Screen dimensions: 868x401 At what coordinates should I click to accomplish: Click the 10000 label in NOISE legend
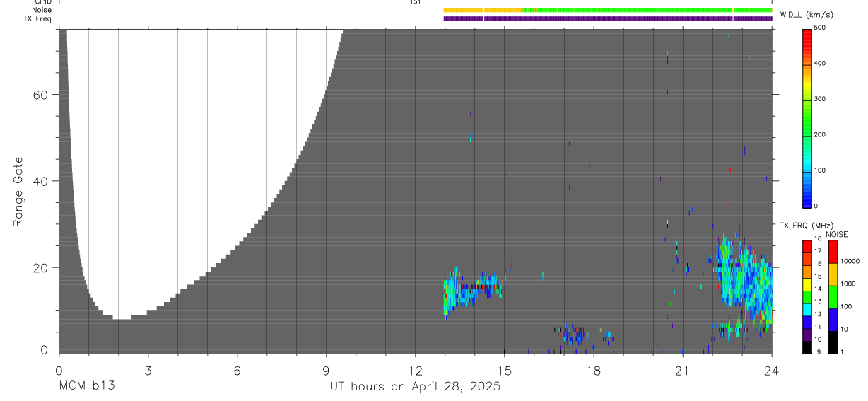point(850,261)
